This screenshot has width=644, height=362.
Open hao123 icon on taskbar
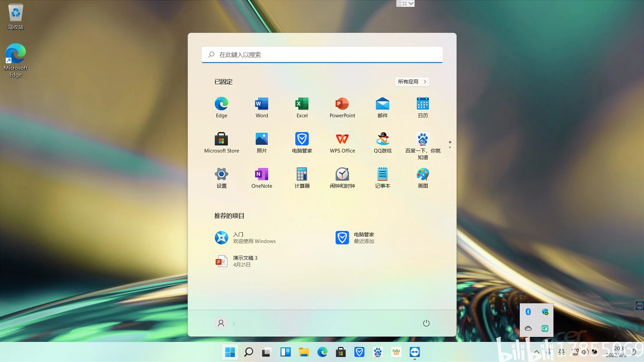click(396, 352)
